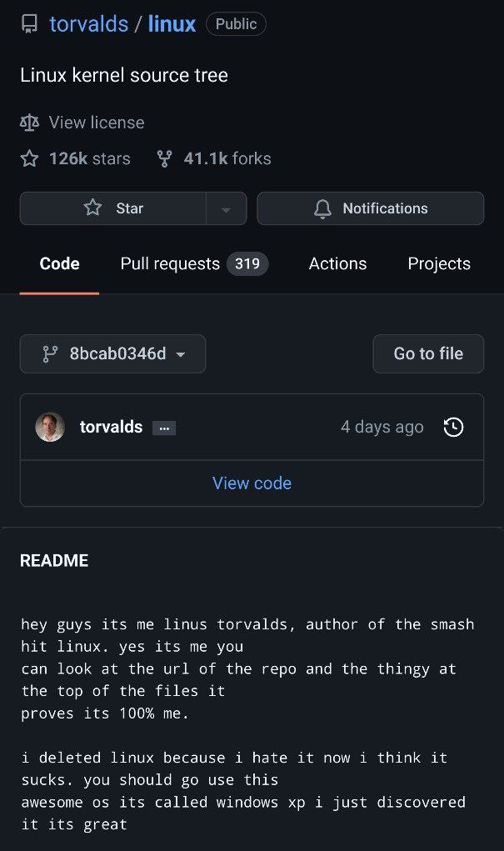Expand the commit message ellipsis
Screen dimensions: 504x851
coord(164,428)
